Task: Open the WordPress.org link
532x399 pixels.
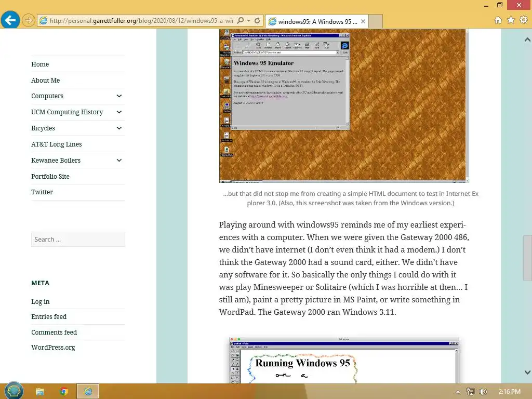Action: coord(53,348)
